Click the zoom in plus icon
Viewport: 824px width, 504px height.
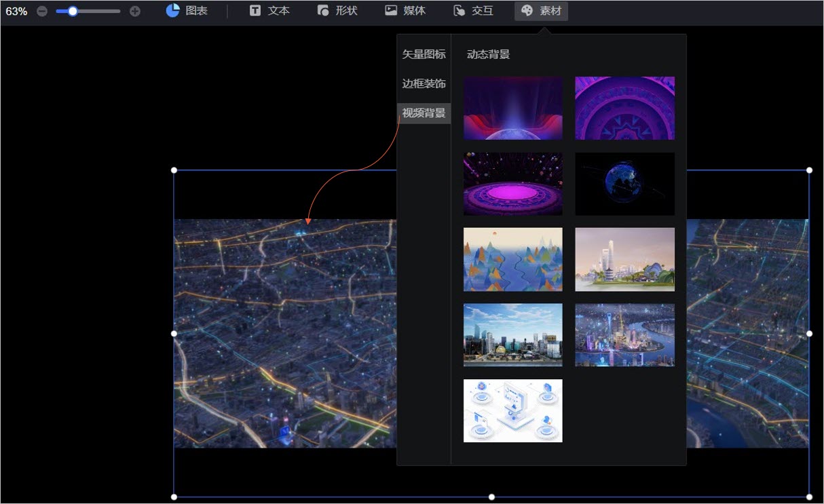coord(135,12)
